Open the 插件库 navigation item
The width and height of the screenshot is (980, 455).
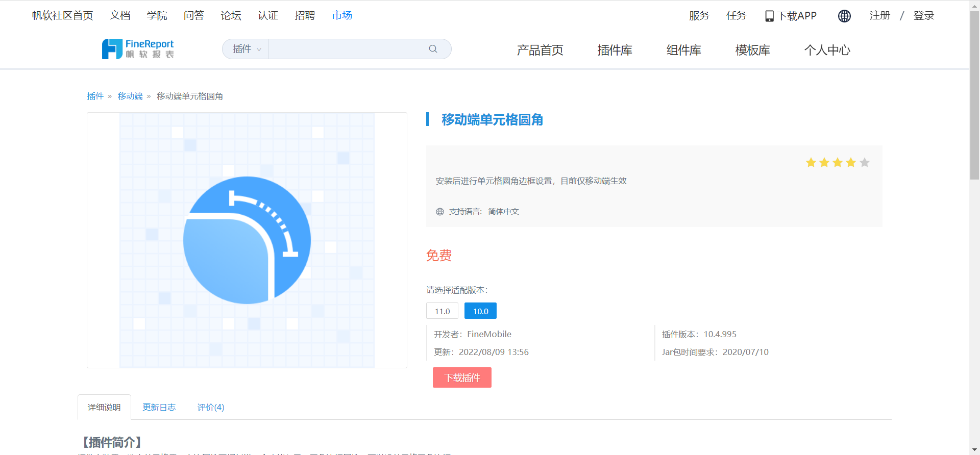click(x=615, y=50)
